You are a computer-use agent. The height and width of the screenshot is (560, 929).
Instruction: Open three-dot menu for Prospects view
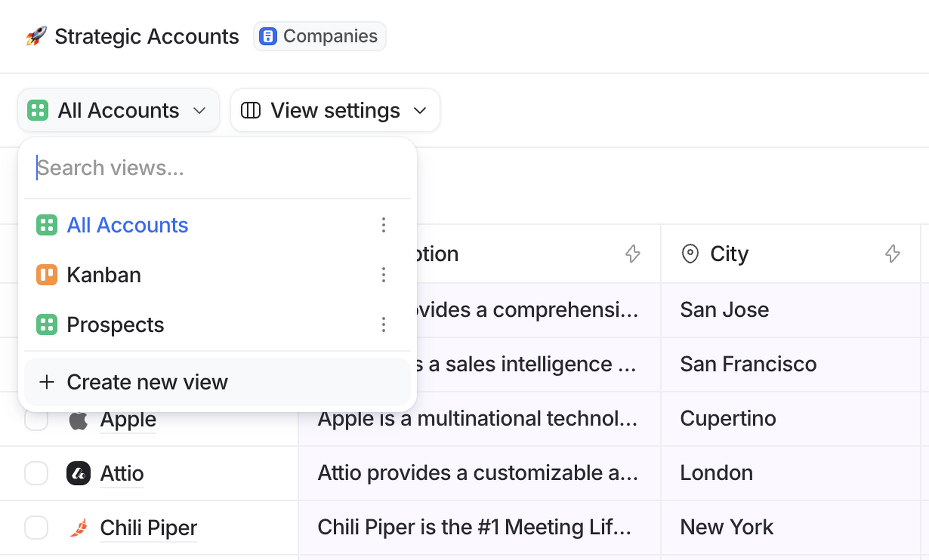383,324
